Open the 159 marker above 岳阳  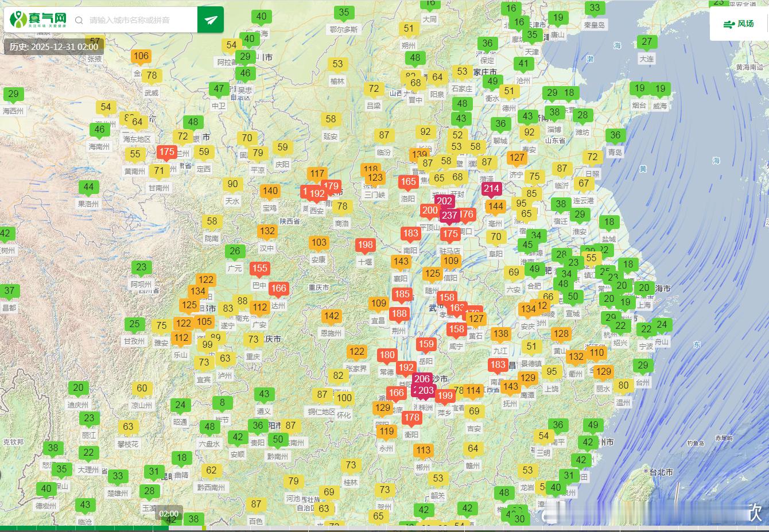coord(426,345)
